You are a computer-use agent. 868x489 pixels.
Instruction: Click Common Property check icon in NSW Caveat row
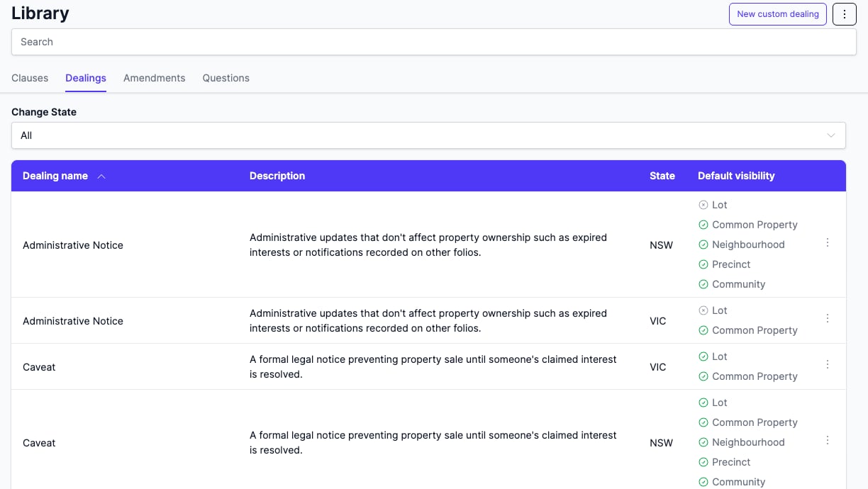coord(703,422)
